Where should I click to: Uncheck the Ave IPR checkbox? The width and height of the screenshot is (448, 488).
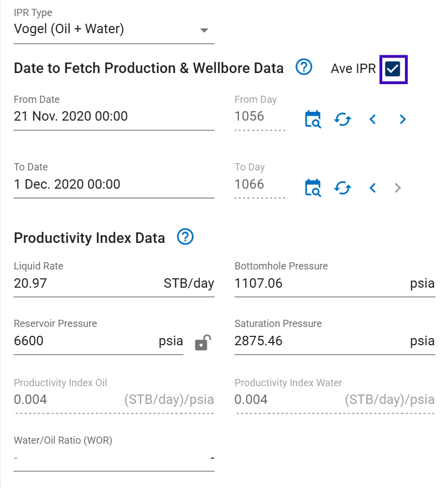(393, 69)
